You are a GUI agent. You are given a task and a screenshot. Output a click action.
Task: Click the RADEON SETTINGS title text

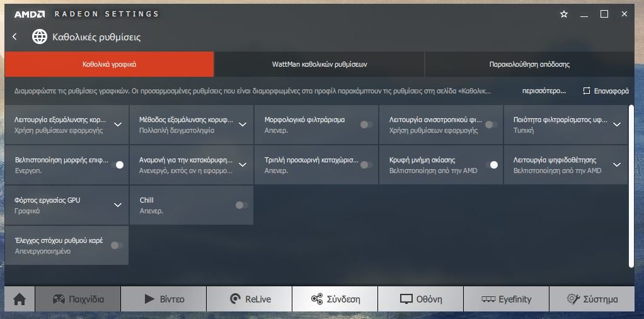point(106,14)
